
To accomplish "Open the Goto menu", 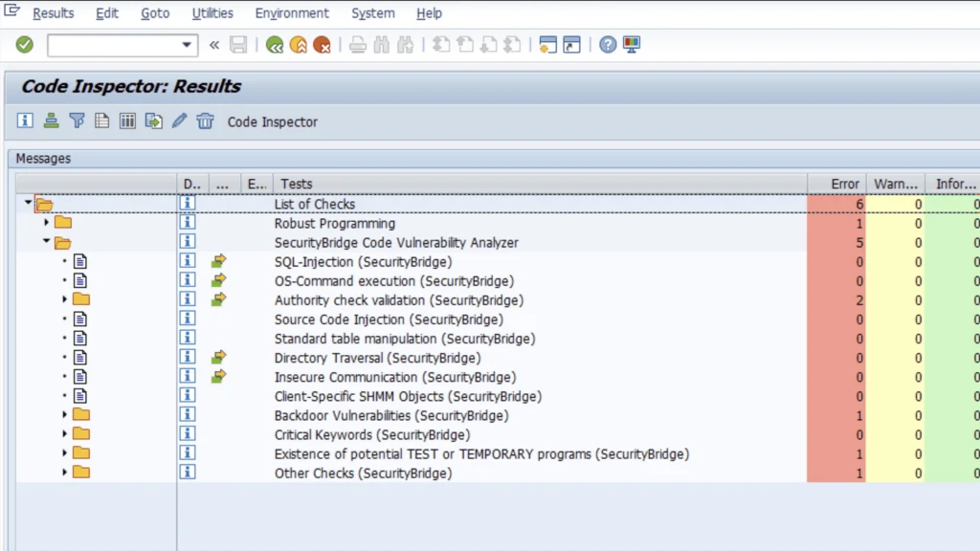I will point(155,13).
